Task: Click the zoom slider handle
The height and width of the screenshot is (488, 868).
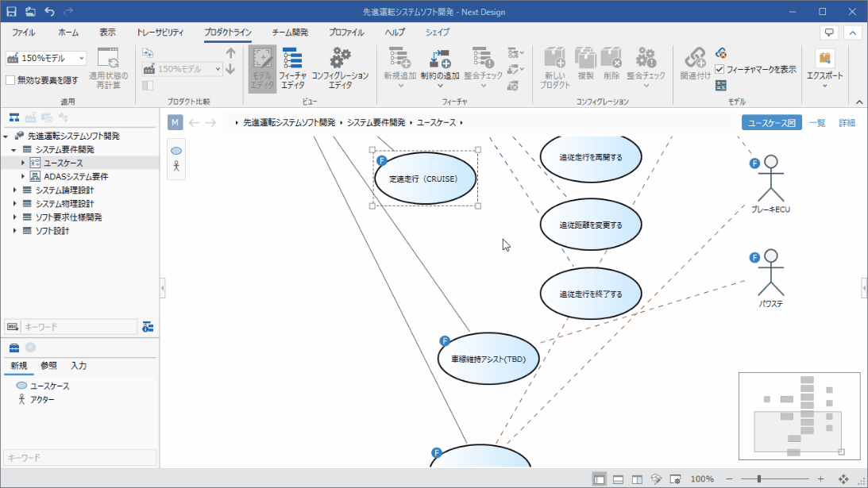Action: click(x=759, y=479)
